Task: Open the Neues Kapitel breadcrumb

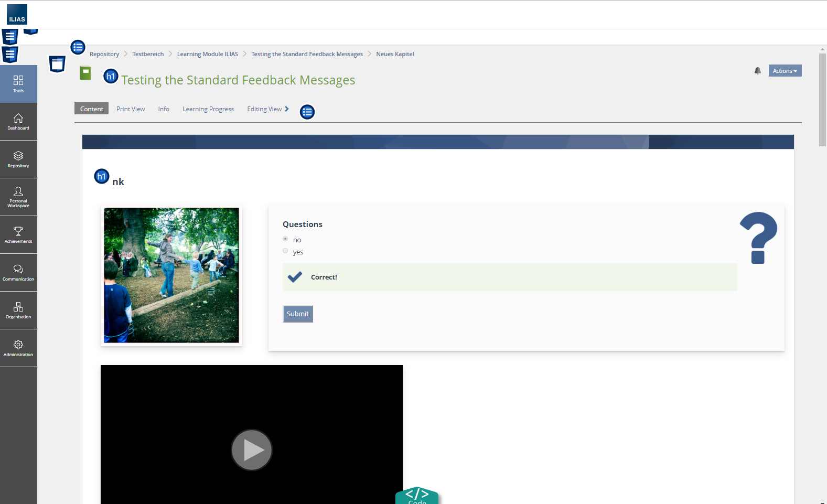Action: coord(395,54)
